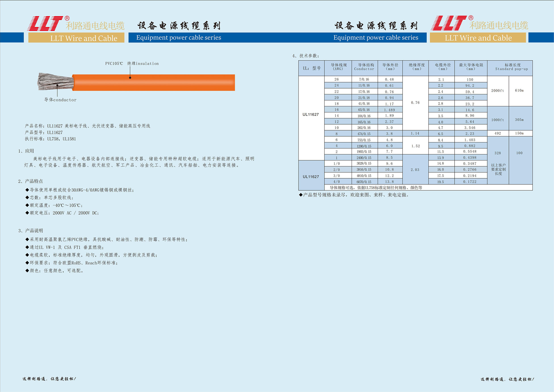Click the 2000ft standard length cell
Viewport: 554px width, 392px height.
497,91
